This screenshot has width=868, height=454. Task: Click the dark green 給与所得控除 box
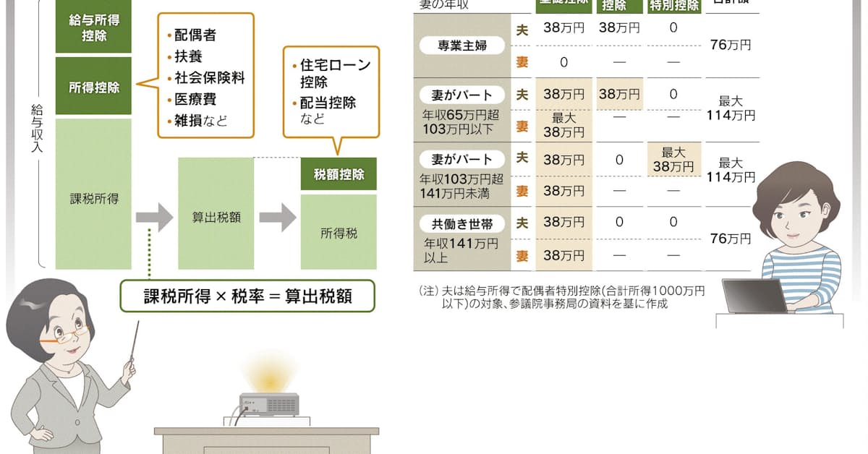[x=93, y=28]
